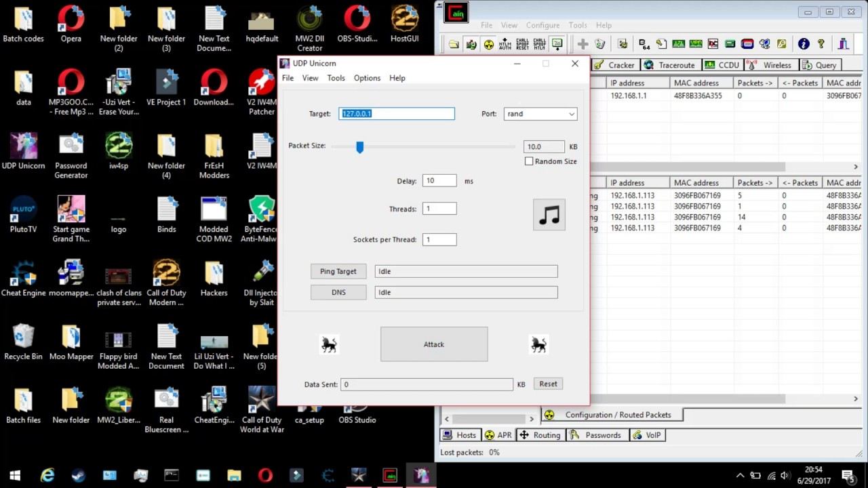Select the APR bottom tab in Cain

pos(498,435)
